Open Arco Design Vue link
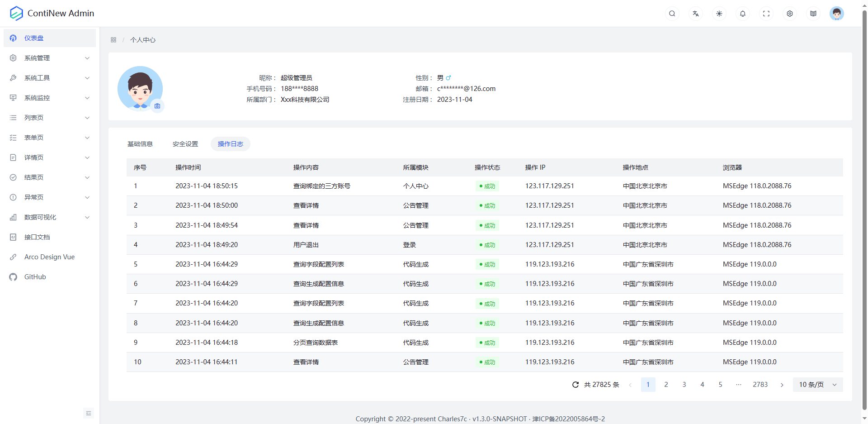The image size is (868, 424). [x=49, y=257]
